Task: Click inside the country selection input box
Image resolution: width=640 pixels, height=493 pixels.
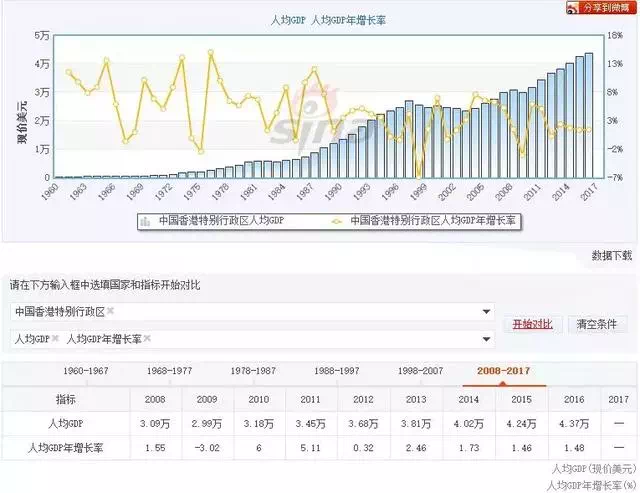Action: click(252, 312)
